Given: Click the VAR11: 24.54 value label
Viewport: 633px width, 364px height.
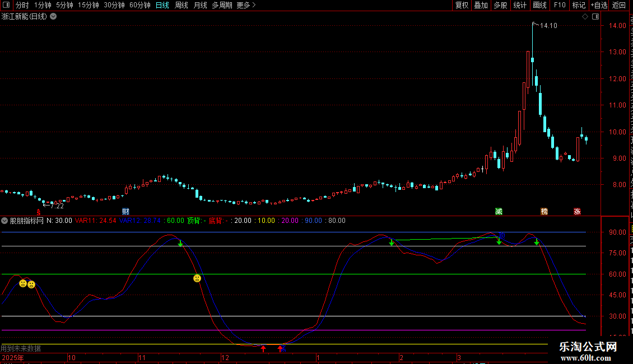Looking at the screenshot, I should coord(96,221).
